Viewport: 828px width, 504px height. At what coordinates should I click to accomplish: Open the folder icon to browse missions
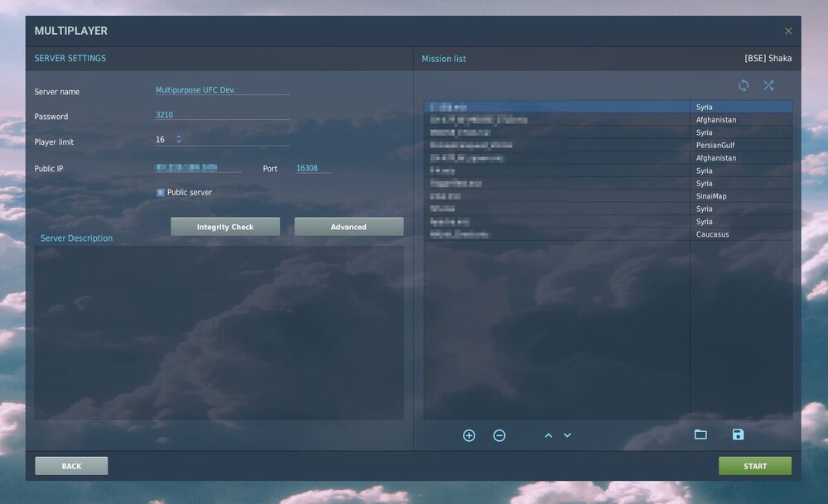[x=700, y=434]
